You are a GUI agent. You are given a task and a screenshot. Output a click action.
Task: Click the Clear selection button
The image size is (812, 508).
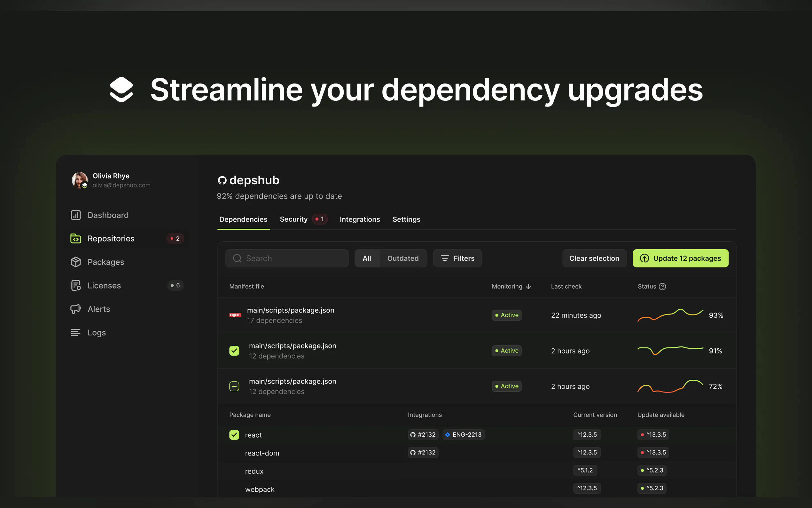594,258
